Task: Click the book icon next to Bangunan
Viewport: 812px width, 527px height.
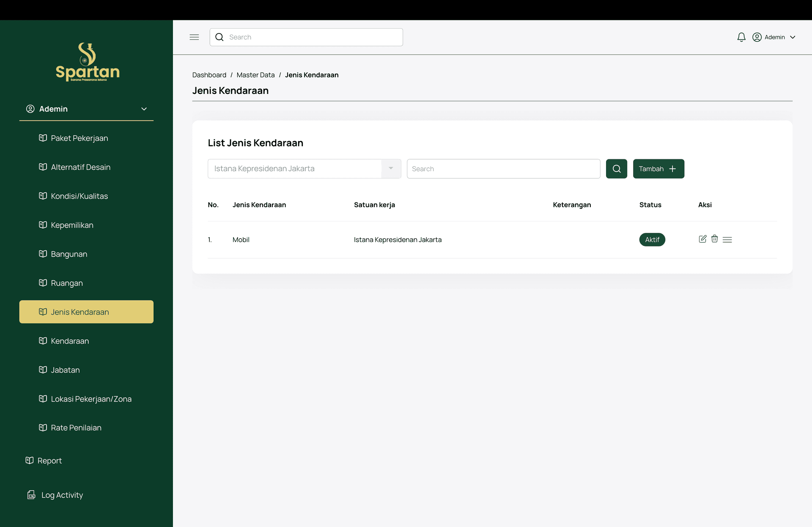Action: (43, 254)
